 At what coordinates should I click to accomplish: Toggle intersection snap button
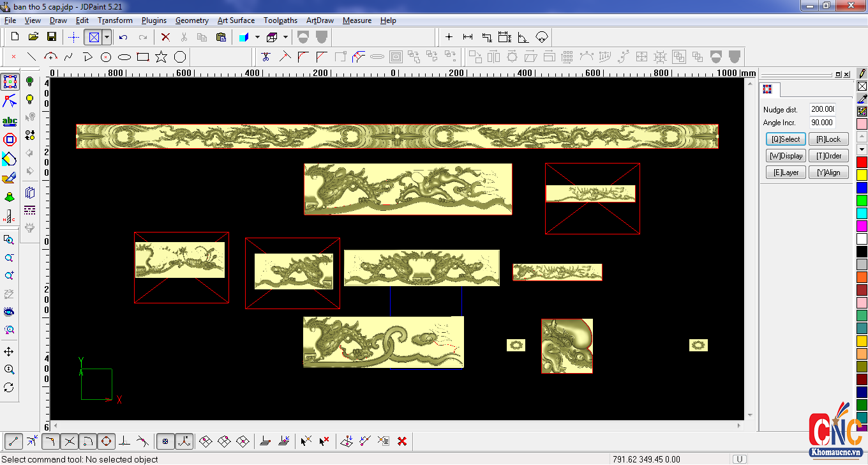point(70,441)
